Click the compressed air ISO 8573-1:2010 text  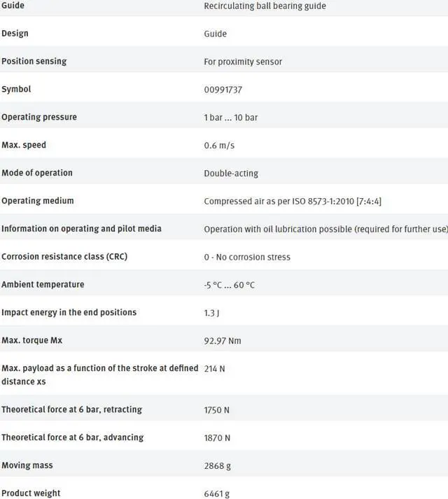(x=292, y=202)
